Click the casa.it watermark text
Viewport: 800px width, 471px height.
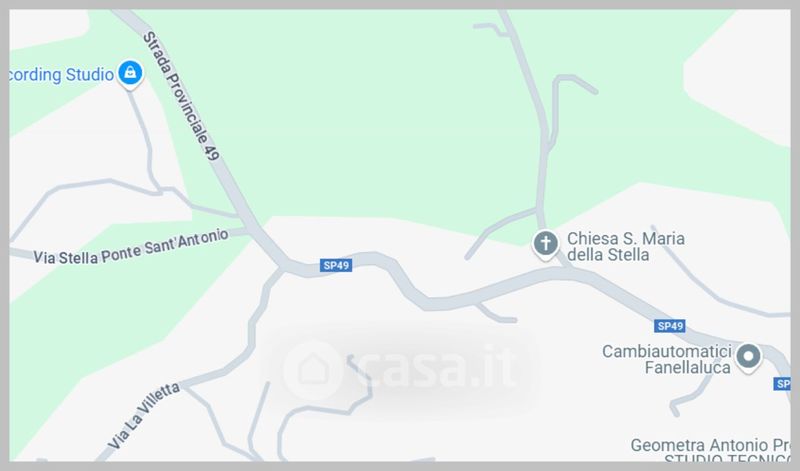pos(437,367)
